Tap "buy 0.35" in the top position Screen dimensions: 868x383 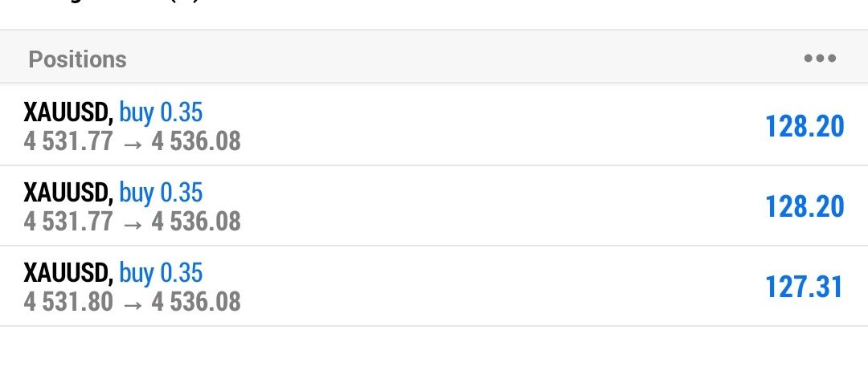(161, 112)
